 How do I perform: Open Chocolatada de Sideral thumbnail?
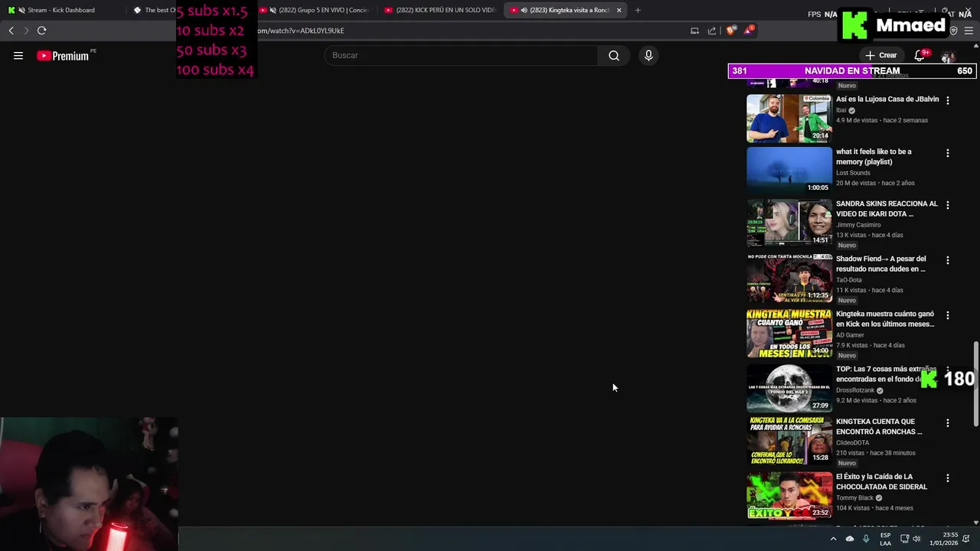pos(789,496)
